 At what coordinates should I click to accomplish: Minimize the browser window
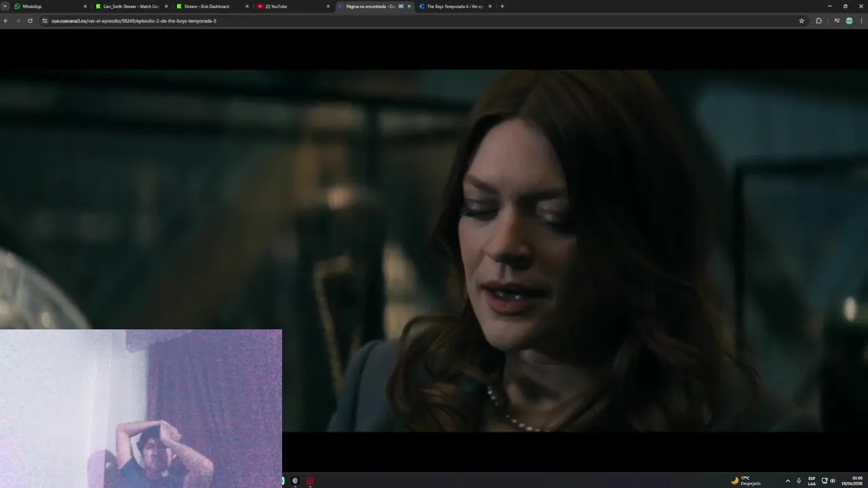click(x=829, y=6)
